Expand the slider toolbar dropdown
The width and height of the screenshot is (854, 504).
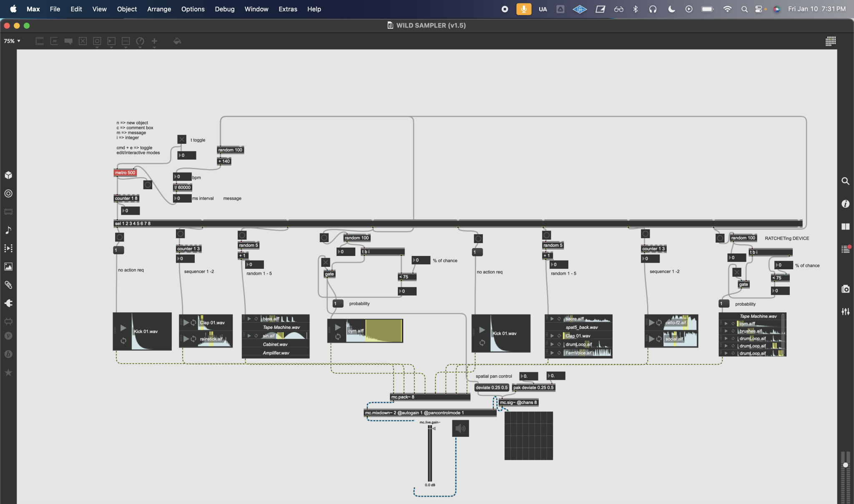126,47
